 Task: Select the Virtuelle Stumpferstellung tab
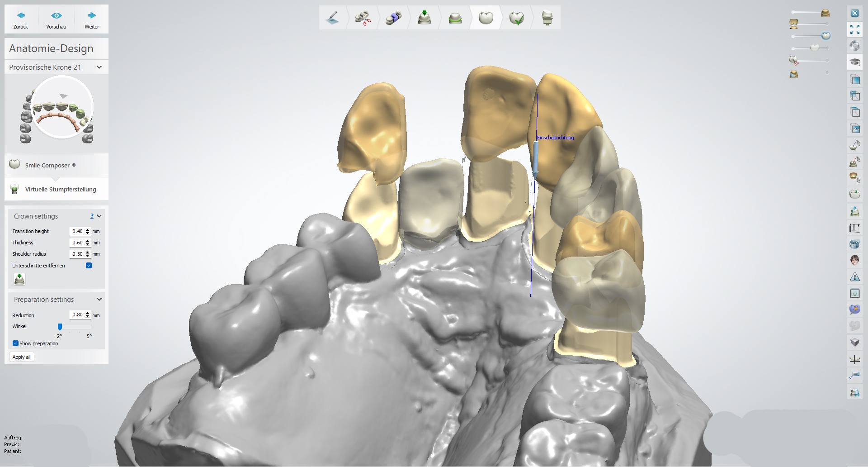pyautogui.click(x=60, y=189)
